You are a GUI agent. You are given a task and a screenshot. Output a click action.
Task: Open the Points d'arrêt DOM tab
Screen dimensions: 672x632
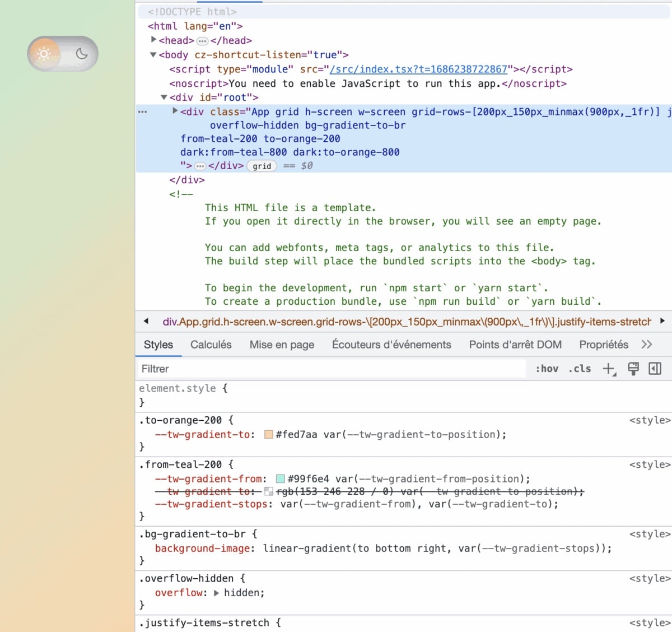click(x=515, y=345)
